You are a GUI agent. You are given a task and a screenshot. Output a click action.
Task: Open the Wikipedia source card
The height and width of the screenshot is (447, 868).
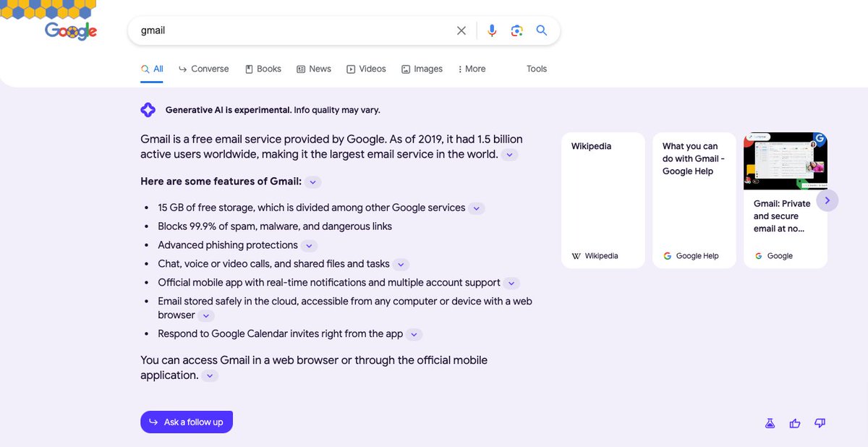click(x=603, y=200)
